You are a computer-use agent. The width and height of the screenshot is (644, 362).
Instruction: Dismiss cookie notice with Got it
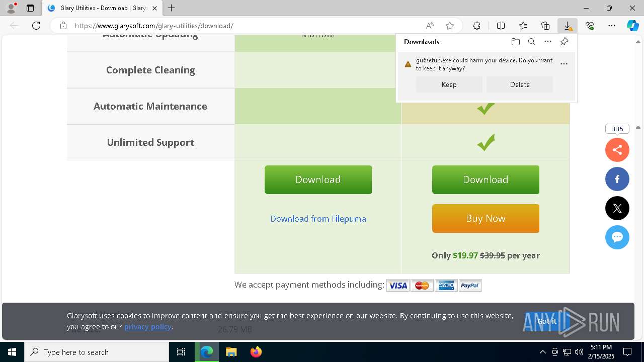pos(547,321)
